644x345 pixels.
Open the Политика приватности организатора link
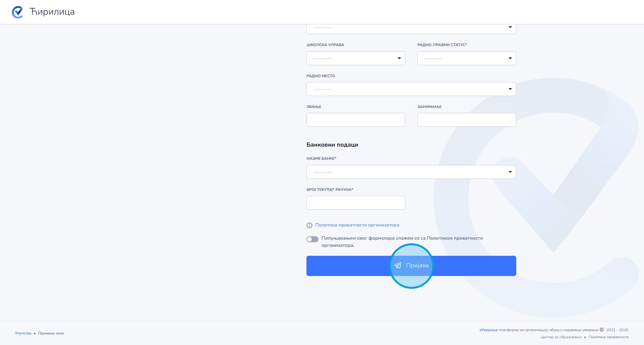[357, 225]
